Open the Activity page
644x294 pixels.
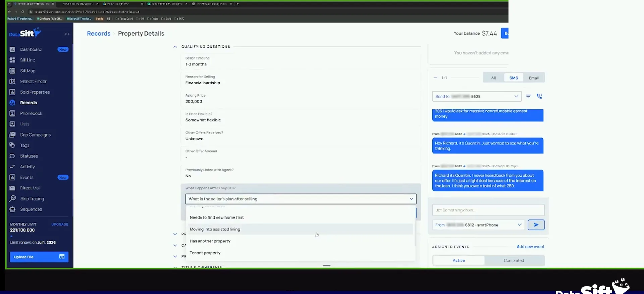[27, 167]
